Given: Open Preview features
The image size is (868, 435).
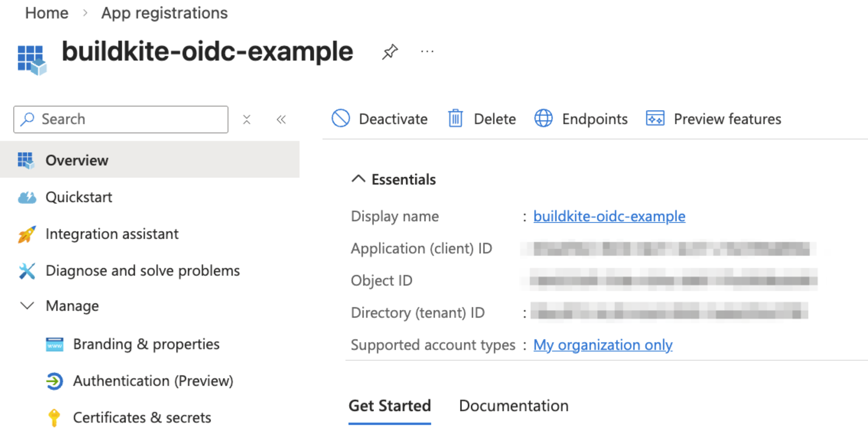Looking at the screenshot, I should 714,119.
